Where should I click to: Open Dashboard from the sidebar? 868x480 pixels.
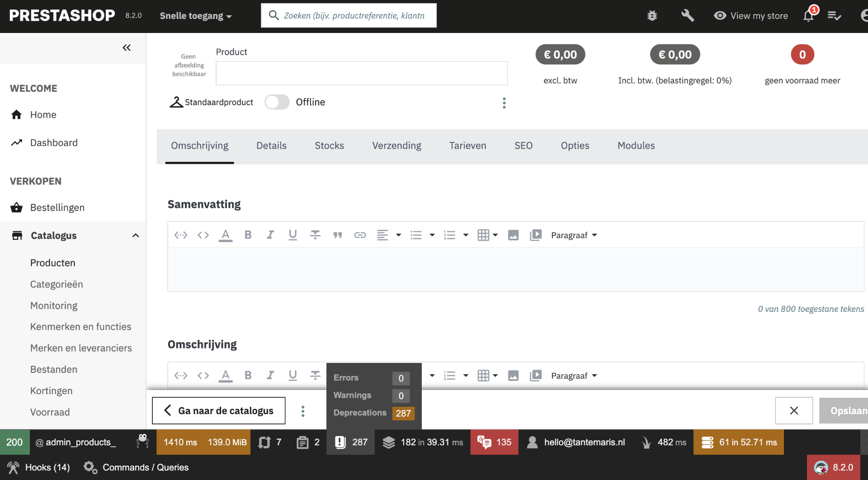54,143
